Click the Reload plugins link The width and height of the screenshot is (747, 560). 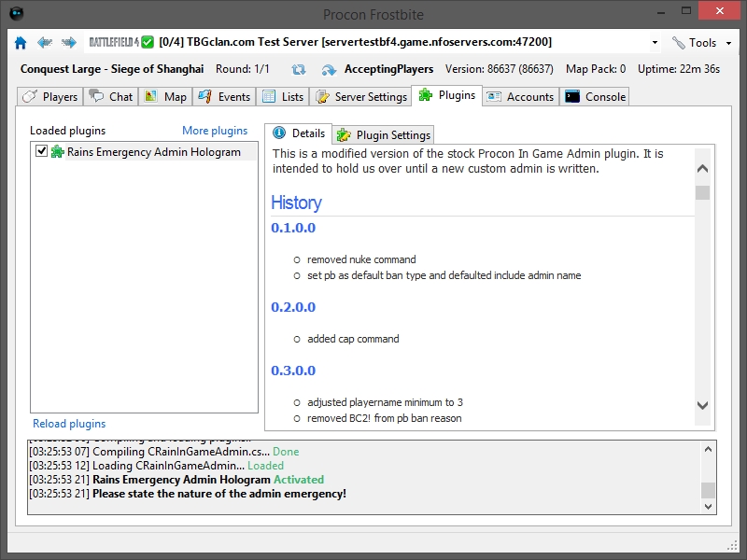coord(69,424)
